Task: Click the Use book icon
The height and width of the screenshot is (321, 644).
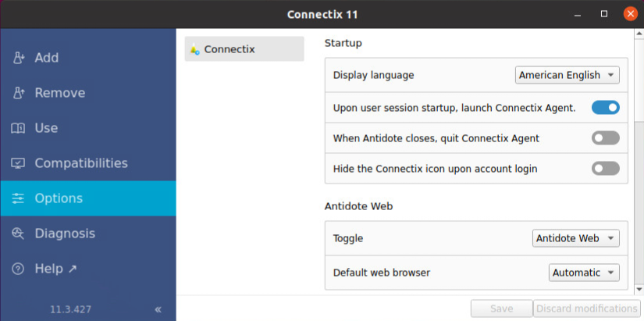Action: tap(19, 128)
